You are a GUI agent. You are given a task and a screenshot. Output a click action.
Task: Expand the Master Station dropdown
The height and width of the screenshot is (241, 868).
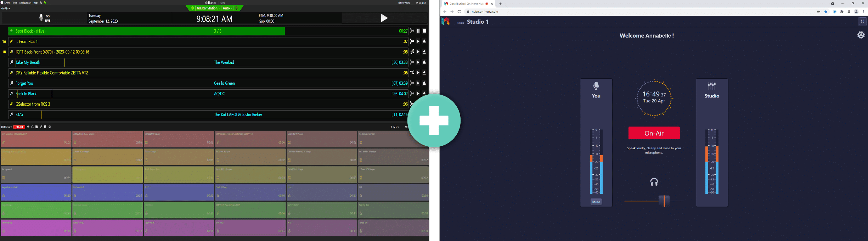(x=208, y=8)
